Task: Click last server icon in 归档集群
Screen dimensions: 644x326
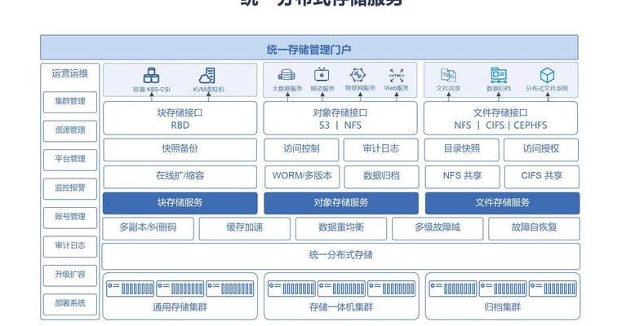Action: click(553, 289)
